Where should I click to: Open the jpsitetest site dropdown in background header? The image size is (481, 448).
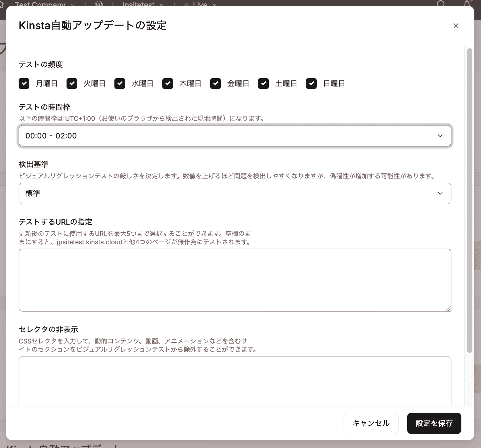tap(143, 4)
